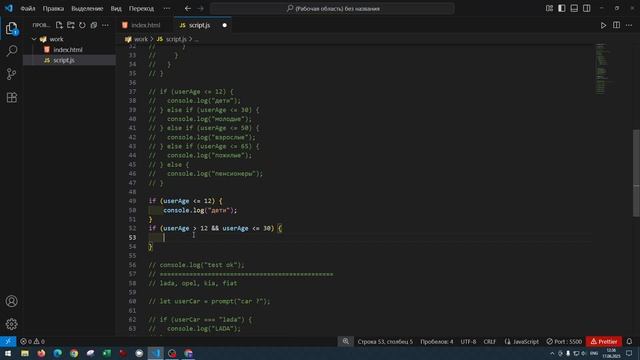Open Windows Start menu
The image size is (640, 360).
pyautogui.click(x=8, y=353)
